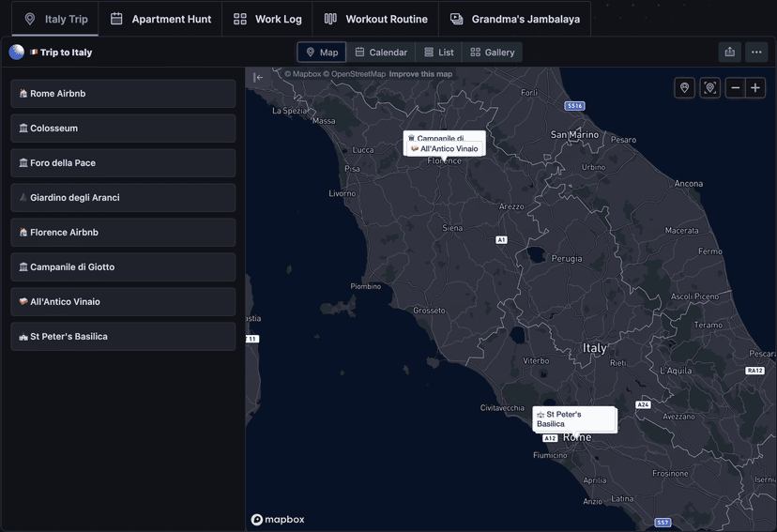The height and width of the screenshot is (532, 777).
Task: Click the Trip to Italy avatar icon
Action: coord(17,53)
